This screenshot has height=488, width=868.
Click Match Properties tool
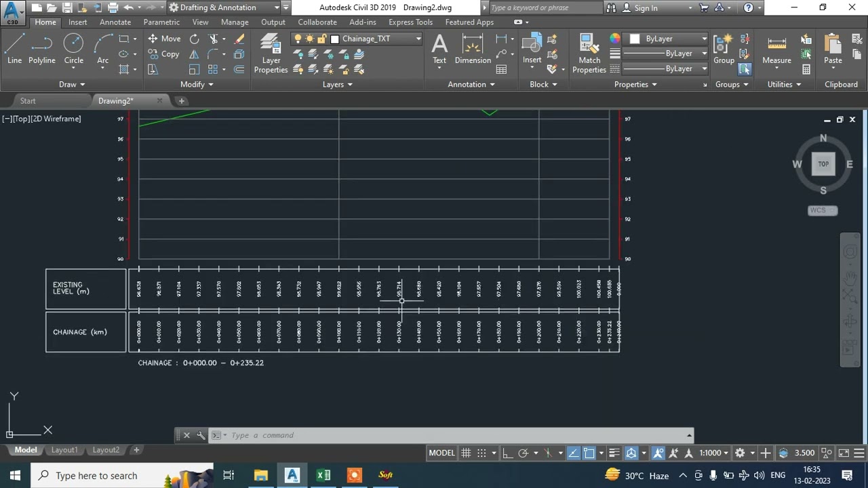589,53
